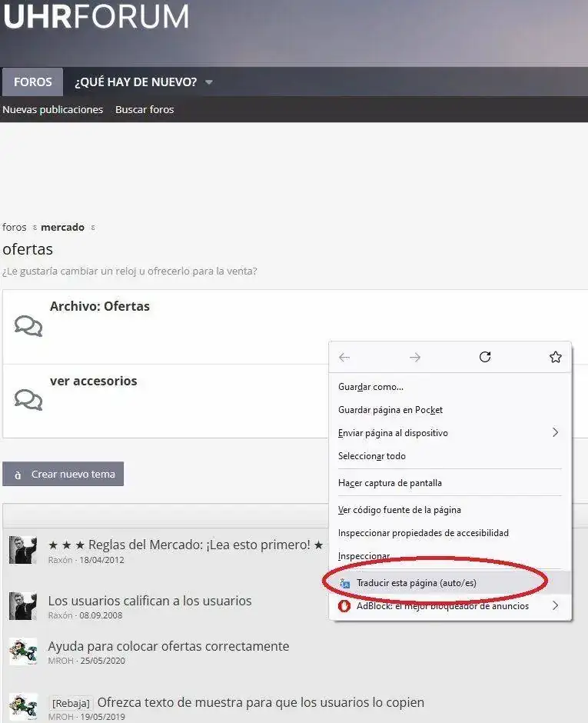Bookmark page with the star icon
The height and width of the screenshot is (723, 588).
(x=556, y=358)
